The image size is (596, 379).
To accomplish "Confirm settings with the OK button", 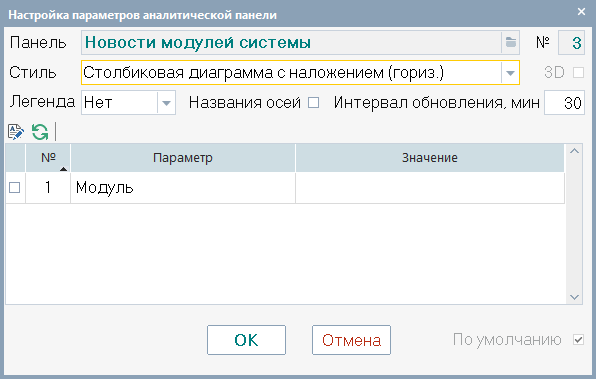I will 246,340.
